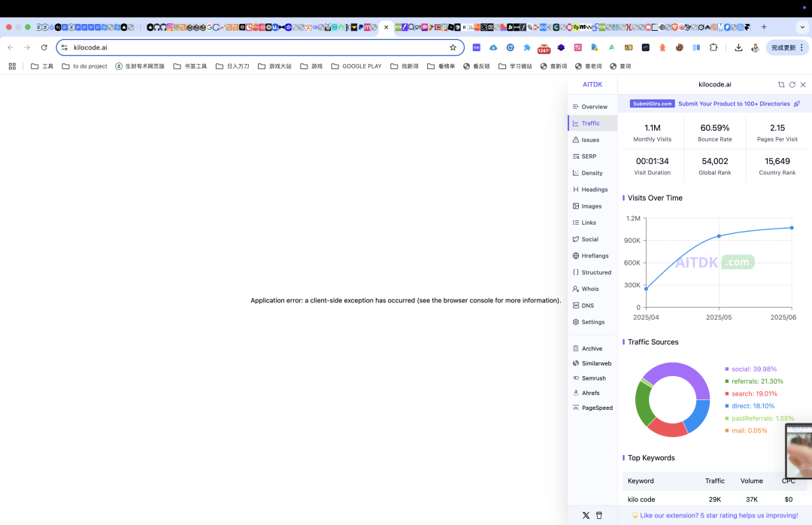Screen dimensions: 812x525
Task: Click the purple social legend swatch
Action: coord(727,369)
